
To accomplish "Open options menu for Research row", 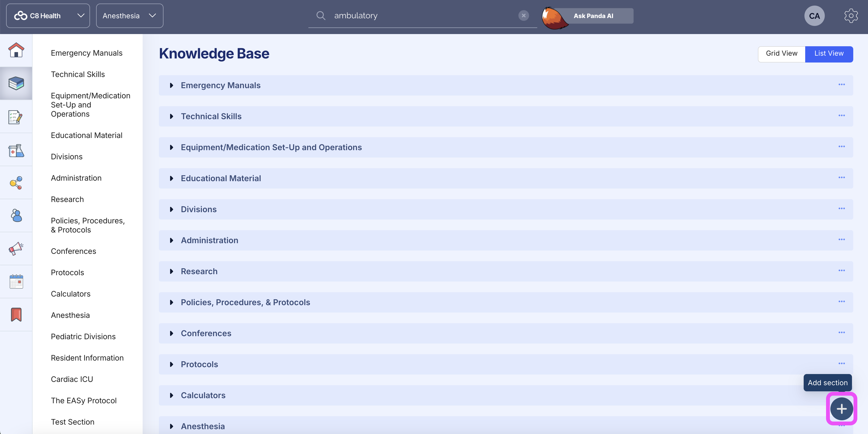I will (842, 270).
